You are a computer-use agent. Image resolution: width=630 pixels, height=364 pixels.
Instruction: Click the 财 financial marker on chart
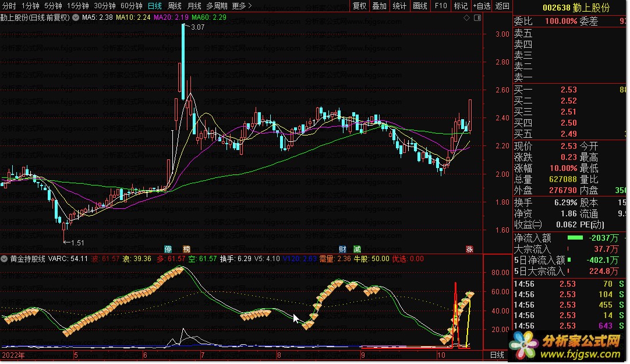pos(342,249)
